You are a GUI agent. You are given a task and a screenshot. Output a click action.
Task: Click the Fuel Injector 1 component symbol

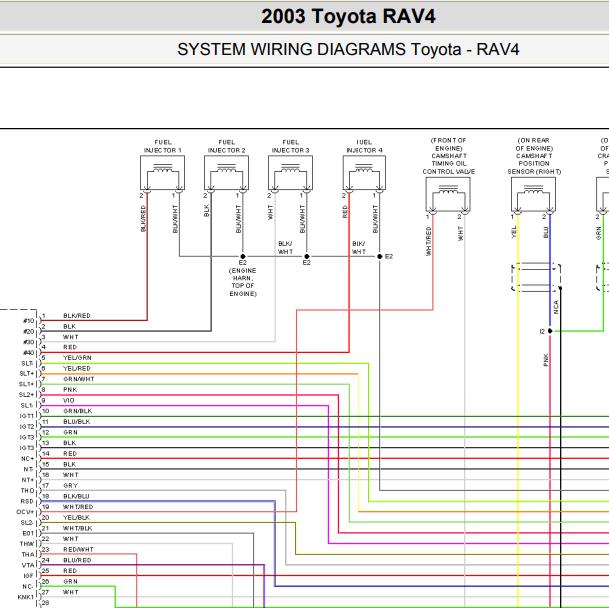[162, 173]
